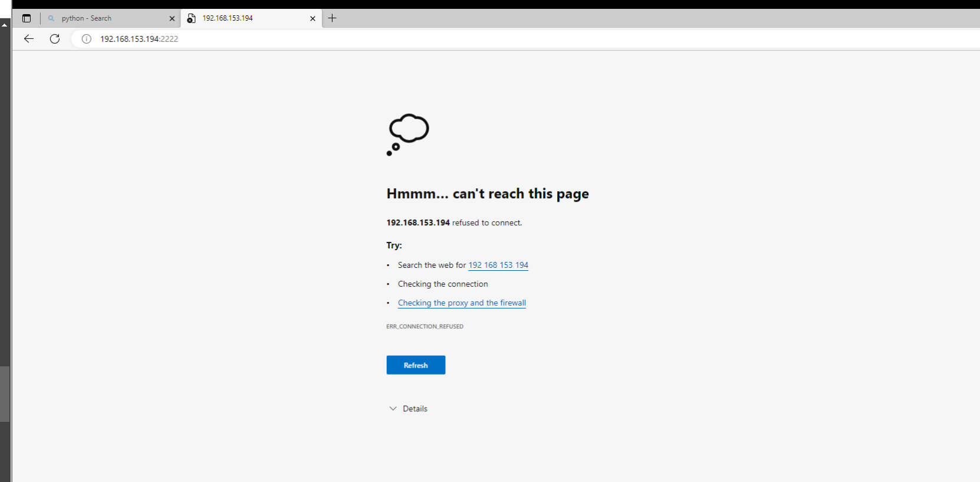Open a new tab with plus icon
This screenshot has width=980, height=482.
pos(333,18)
